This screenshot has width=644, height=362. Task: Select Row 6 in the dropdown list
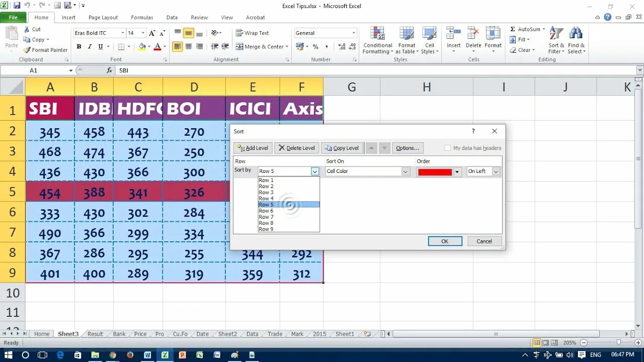click(x=288, y=211)
